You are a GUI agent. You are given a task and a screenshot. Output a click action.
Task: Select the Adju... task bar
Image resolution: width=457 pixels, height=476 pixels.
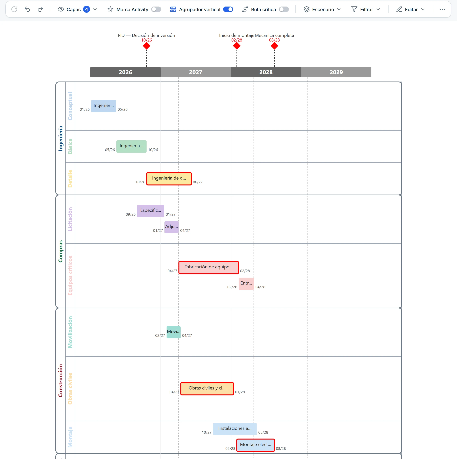[172, 227]
